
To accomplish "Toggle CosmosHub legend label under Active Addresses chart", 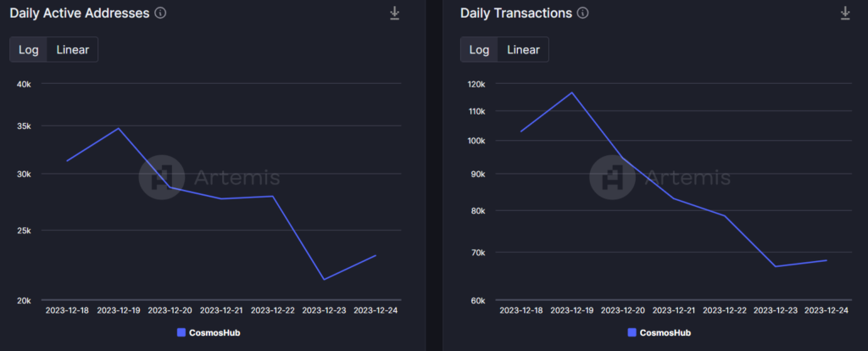I will coord(215,333).
